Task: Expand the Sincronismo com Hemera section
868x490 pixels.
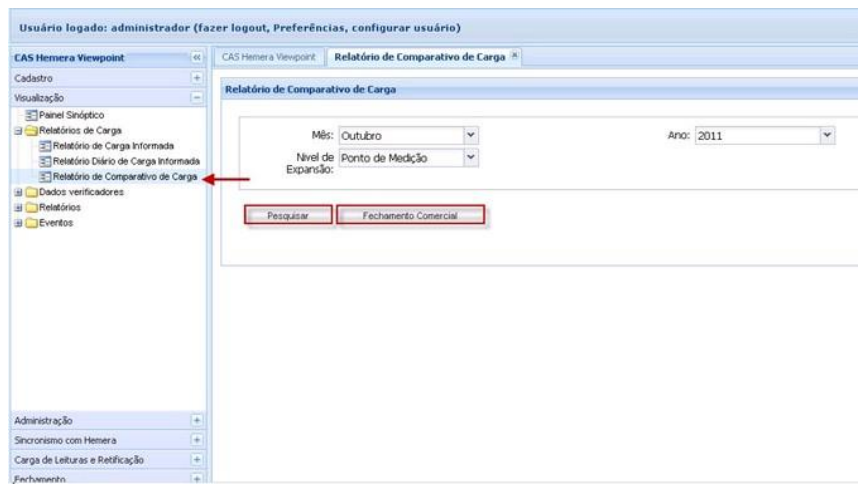Action: [196, 440]
